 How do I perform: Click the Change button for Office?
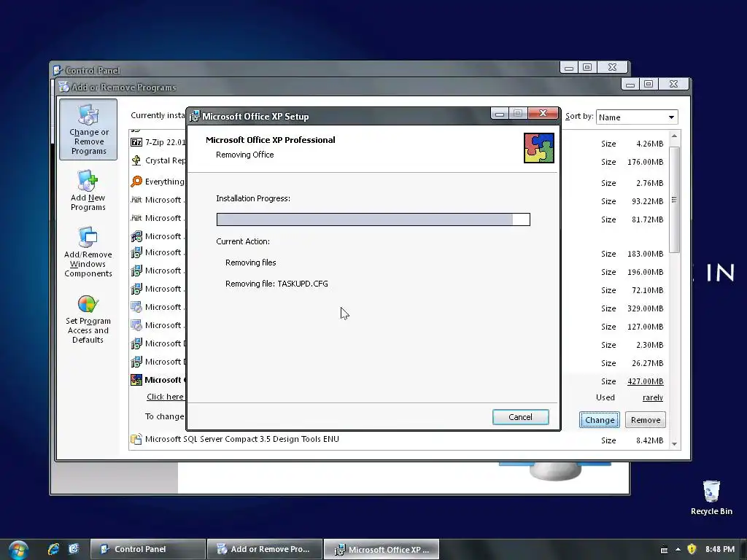coord(600,420)
